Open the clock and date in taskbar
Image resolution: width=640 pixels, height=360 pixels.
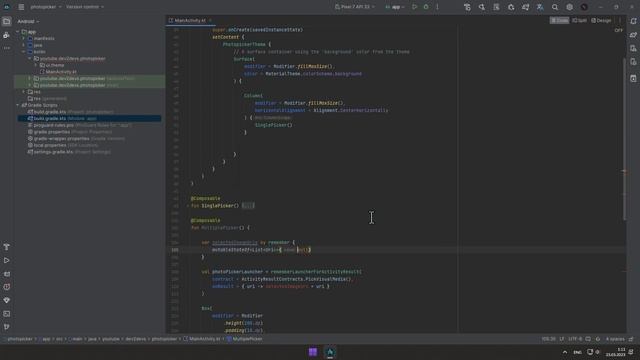pyautogui.click(x=616, y=352)
